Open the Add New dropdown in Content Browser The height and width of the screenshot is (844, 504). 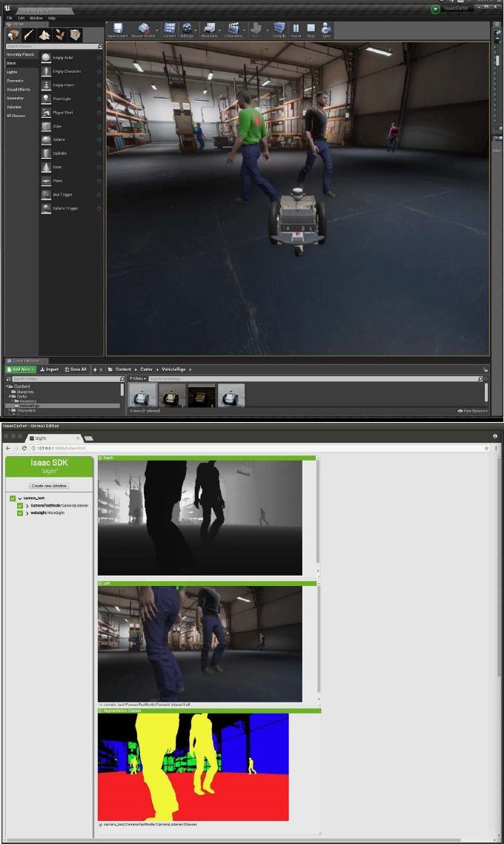[x=20, y=369]
